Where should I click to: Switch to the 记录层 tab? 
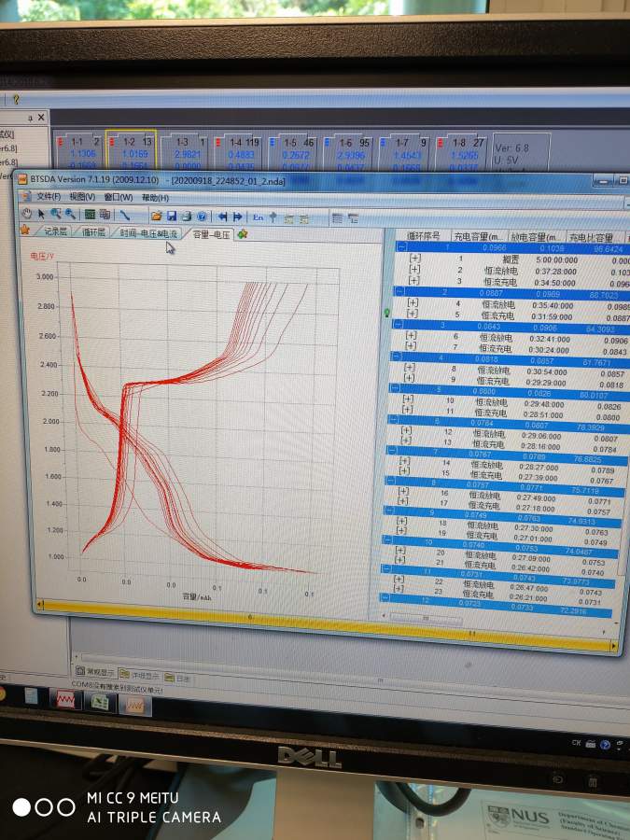point(55,231)
